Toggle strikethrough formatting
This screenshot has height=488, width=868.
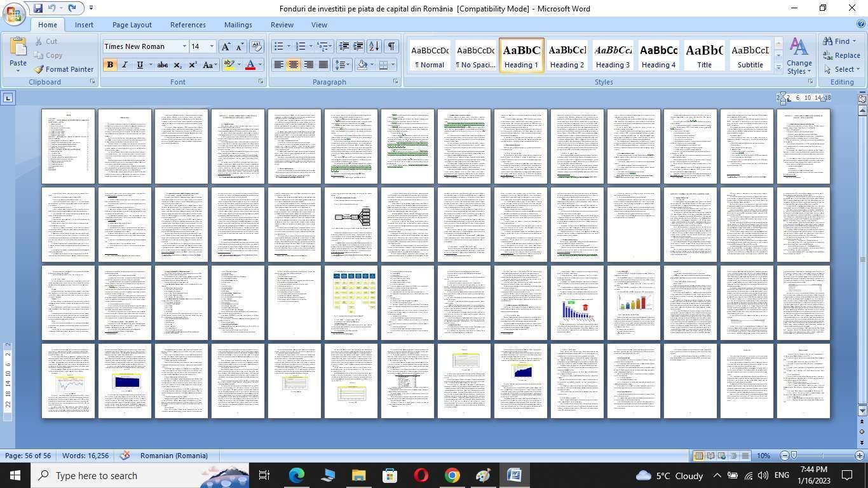coord(163,65)
